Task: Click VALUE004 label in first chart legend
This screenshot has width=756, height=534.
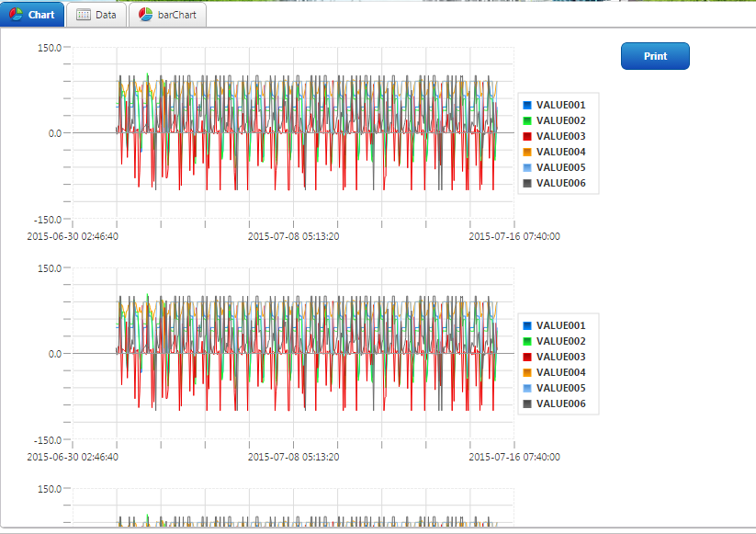Action: (561, 152)
